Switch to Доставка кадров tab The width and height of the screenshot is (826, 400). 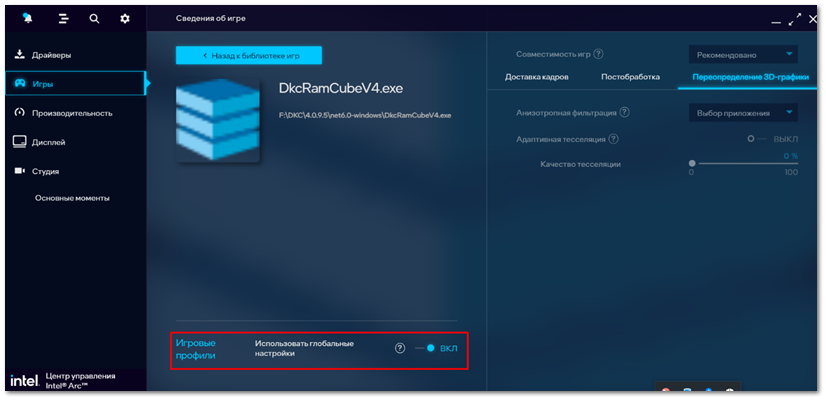[x=536, y=77]
